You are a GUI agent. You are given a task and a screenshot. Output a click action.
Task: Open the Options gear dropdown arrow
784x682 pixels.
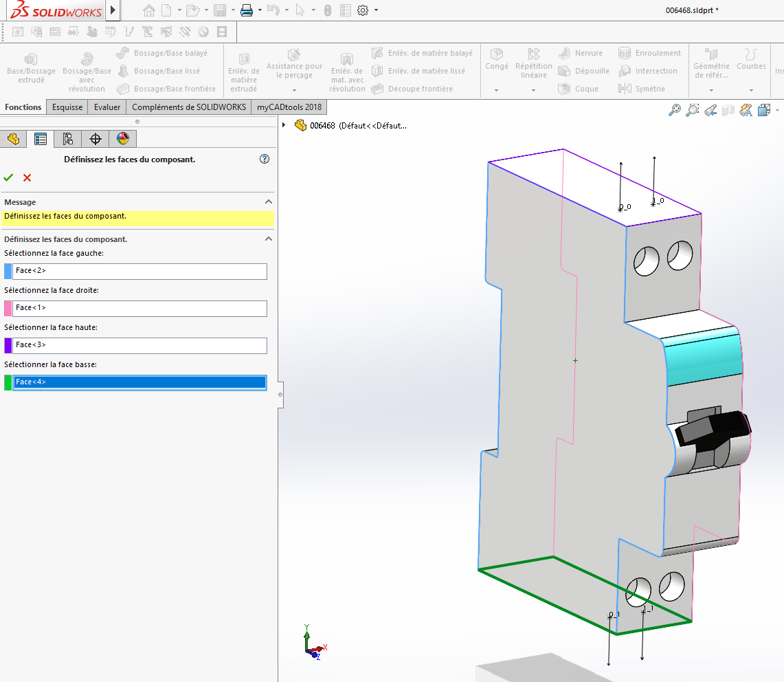[x=376, y=10]
